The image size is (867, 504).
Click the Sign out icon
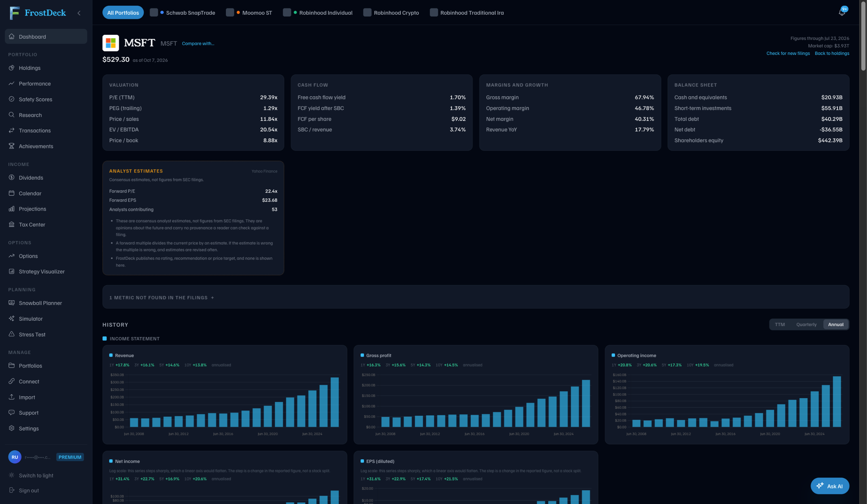coord(12,490)
